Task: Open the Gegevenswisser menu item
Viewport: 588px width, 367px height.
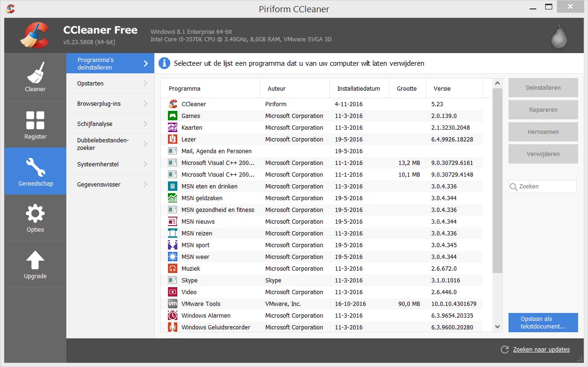Action: [99, 185]
